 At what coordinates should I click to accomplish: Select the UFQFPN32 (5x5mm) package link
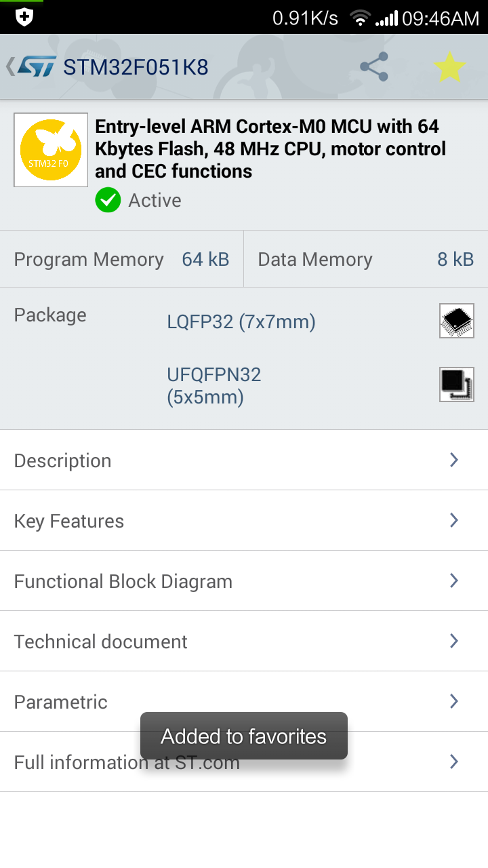tap(214, 386)
